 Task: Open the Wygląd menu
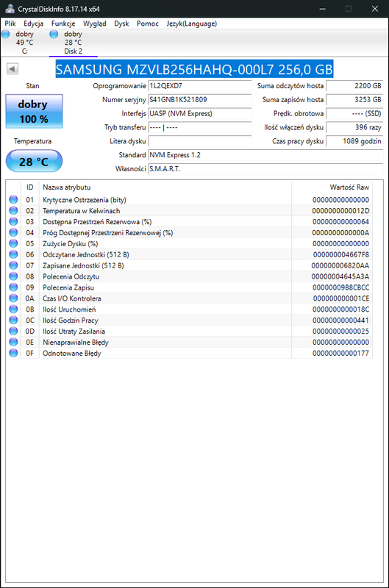95,24
